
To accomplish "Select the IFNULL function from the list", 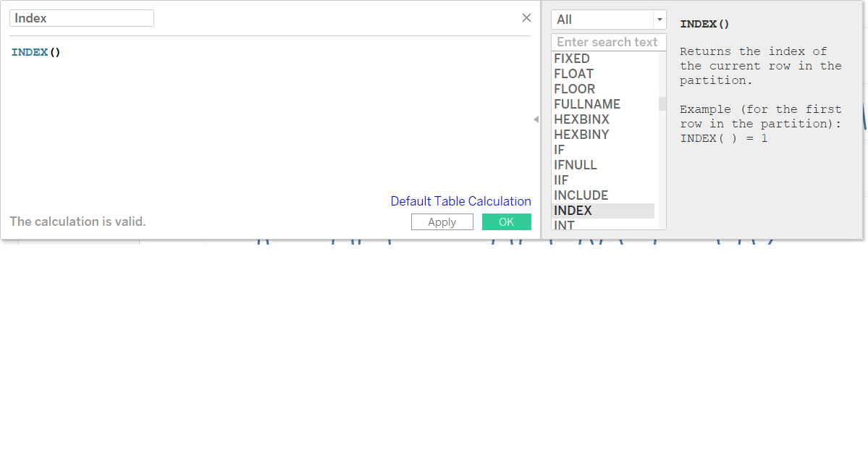I will pos(576,164).
